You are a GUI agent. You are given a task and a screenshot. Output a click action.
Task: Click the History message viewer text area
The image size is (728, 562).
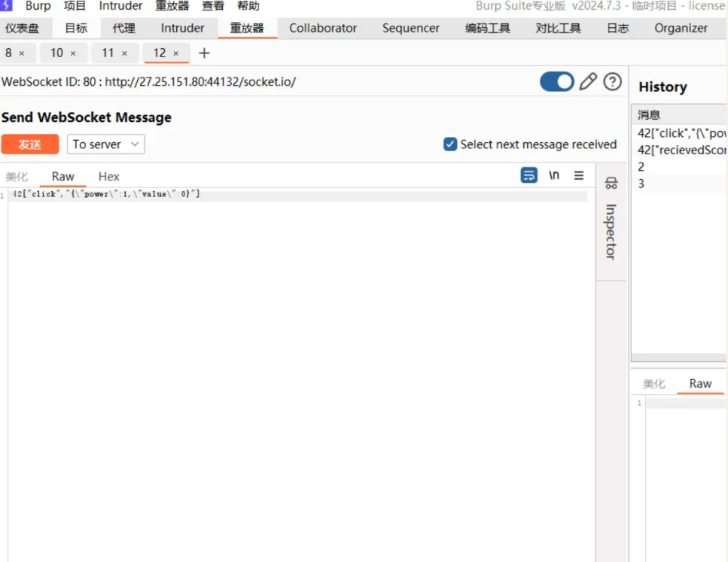click(686, 479)
